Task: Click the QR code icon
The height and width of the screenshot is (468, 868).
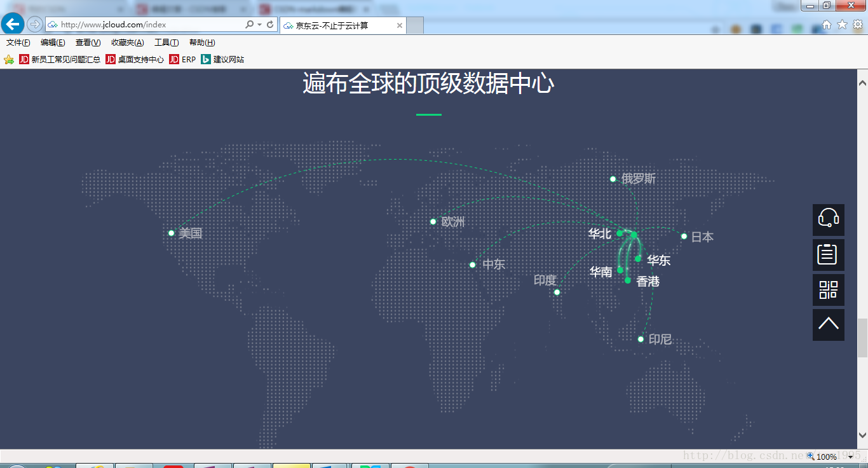Action: tap(829, 290)
